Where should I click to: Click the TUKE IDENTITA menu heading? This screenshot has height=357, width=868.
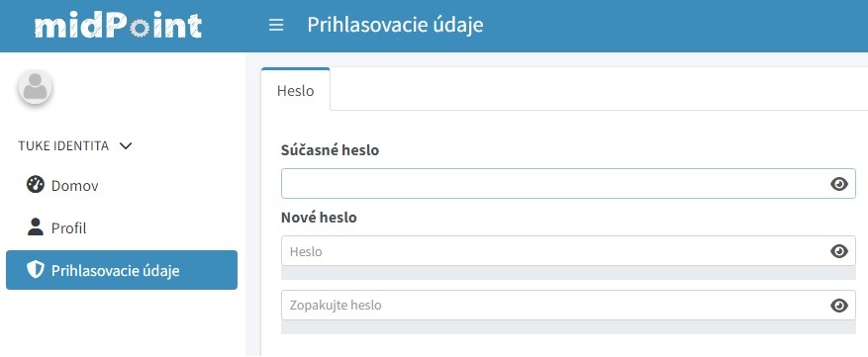tap(63, 146)
